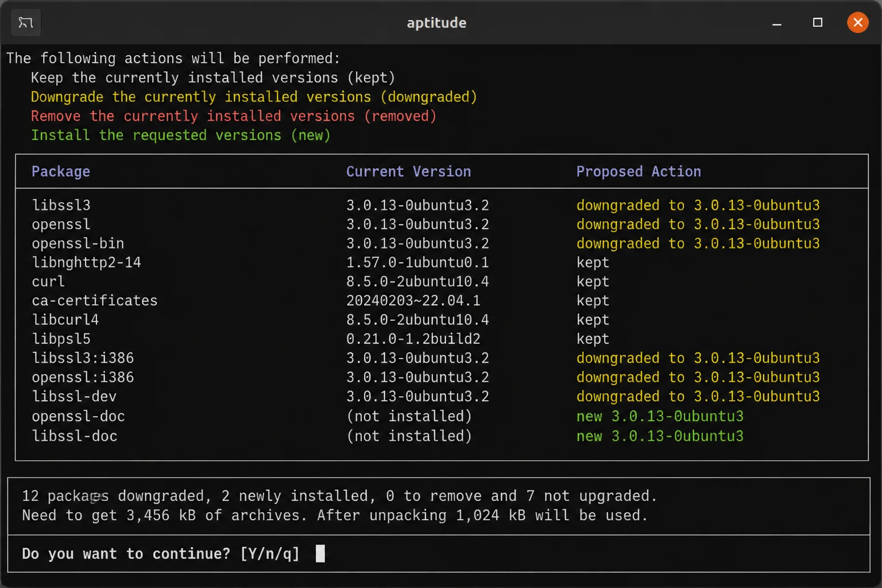Image resolution: width=882 pixels, height=588 pixels.
Task: Click the [Y/n/q] options text
Action: click(x=270, y=554)
